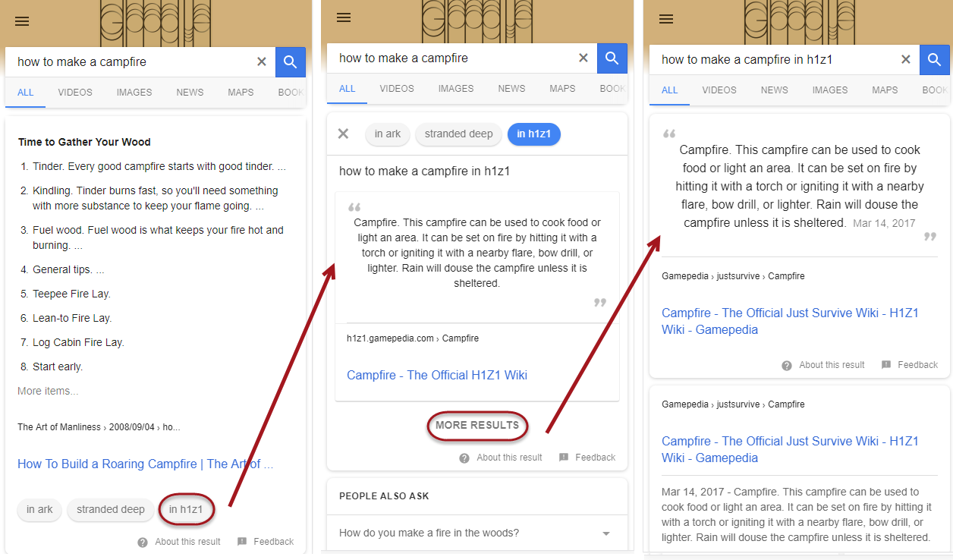The width and height of the screenshot is (953, 560).
Task: Click 'Feedback' text in left panel
Action: 274,542
